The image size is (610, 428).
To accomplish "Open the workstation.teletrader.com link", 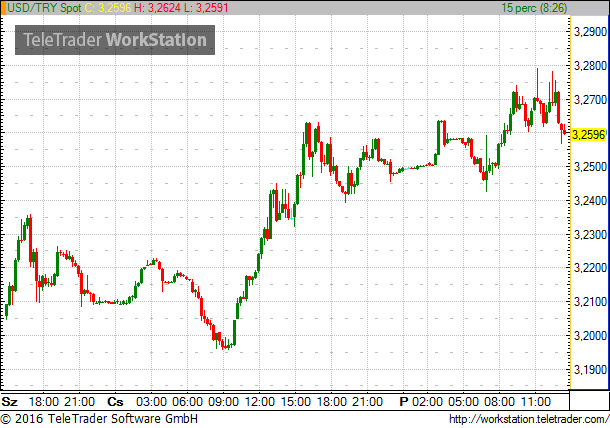I will coord(529,419).
